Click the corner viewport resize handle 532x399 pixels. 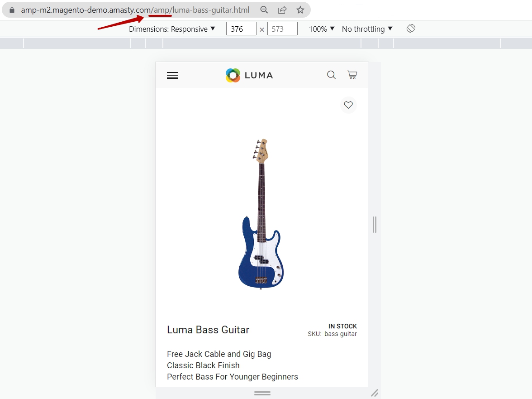click(x=375, y=393)
